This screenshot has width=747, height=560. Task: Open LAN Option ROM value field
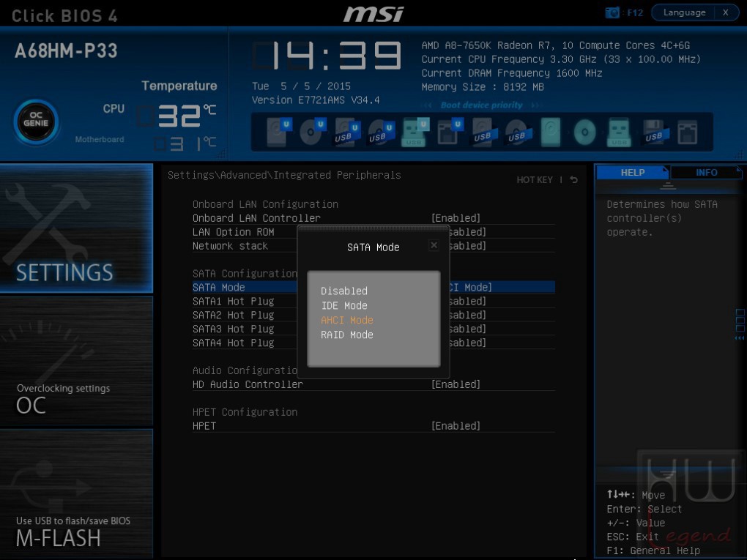point(468,232)
